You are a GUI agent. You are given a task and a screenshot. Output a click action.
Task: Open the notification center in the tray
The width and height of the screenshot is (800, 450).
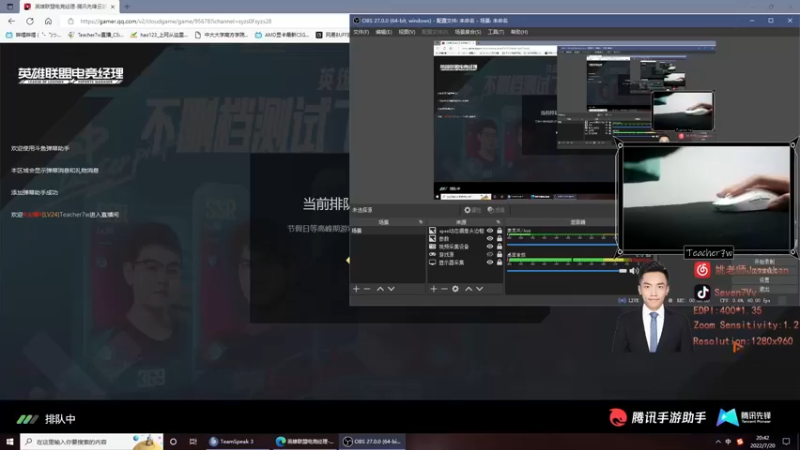tap(786, 442)
